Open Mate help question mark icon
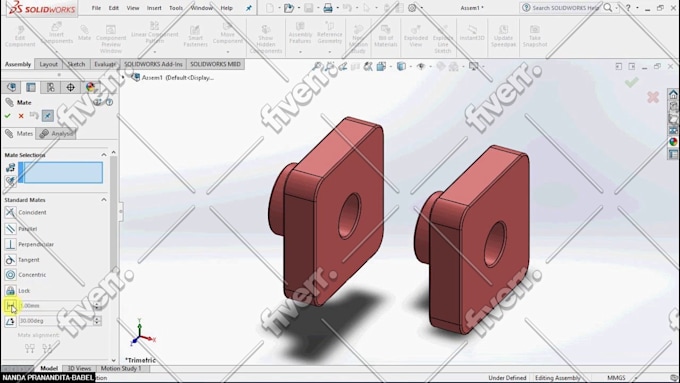The width and height of the screenshot is (680, 383). 109,102
